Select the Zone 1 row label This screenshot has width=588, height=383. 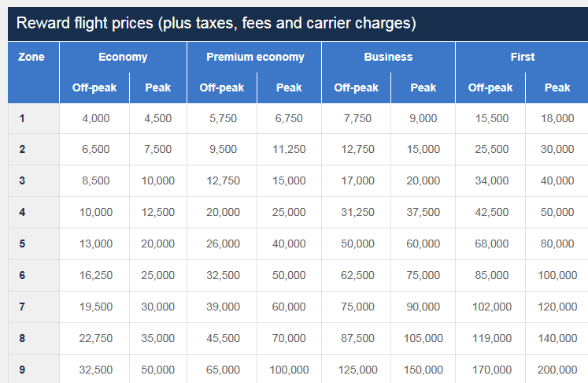[22, 118]
